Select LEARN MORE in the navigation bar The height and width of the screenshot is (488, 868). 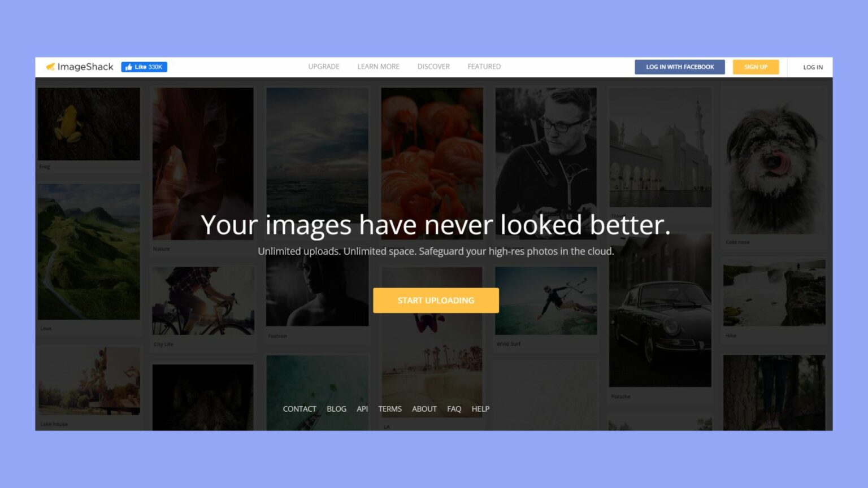[377, 67]
